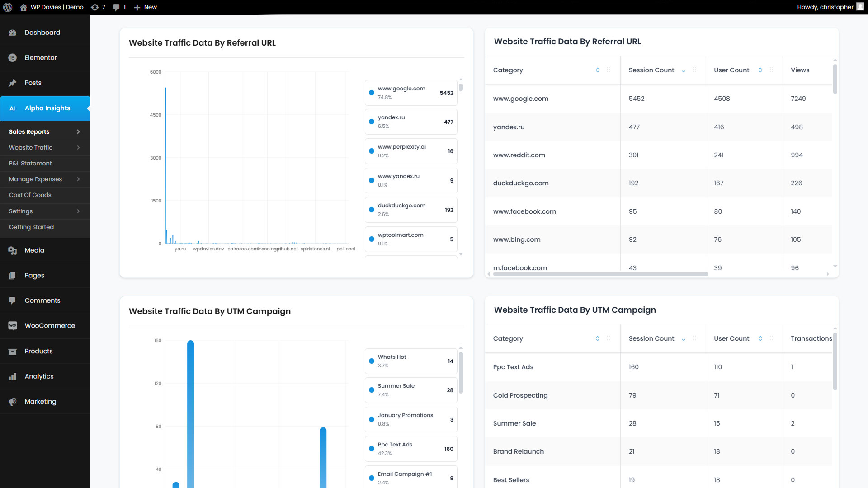Image resolution: width=868 pixels, height=488 pixels.
Task: Toggle yandex.ru legend series visibility
Action: [372, 122]
